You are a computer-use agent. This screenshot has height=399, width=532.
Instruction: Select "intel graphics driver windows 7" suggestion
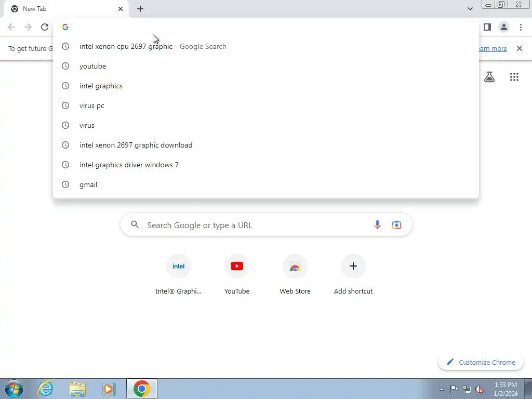click(x=266, y=165)
